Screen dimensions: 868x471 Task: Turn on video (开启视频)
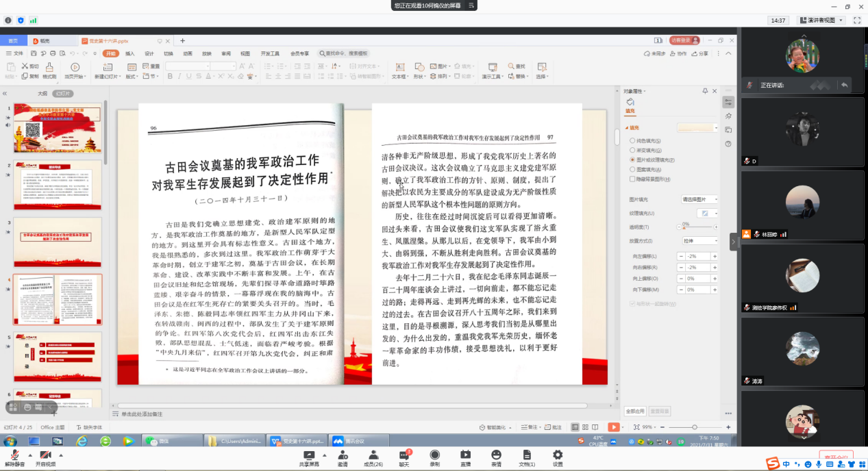pyautogui.click(x=46, y=458)
